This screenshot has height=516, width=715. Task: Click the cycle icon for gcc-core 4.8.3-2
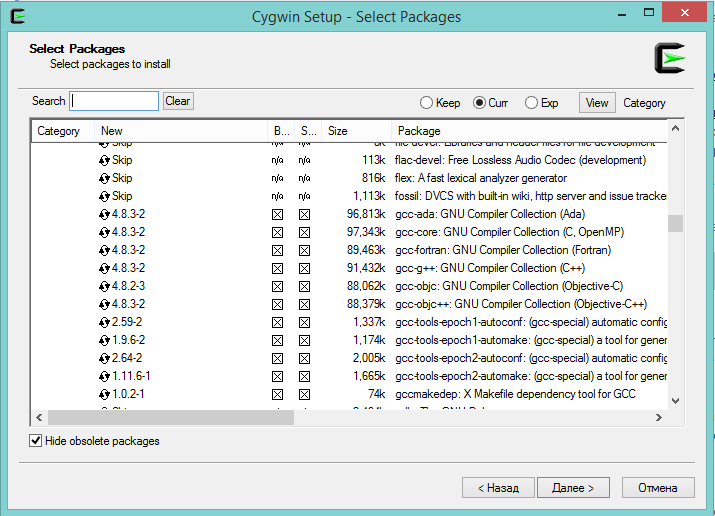click(104, 232)
